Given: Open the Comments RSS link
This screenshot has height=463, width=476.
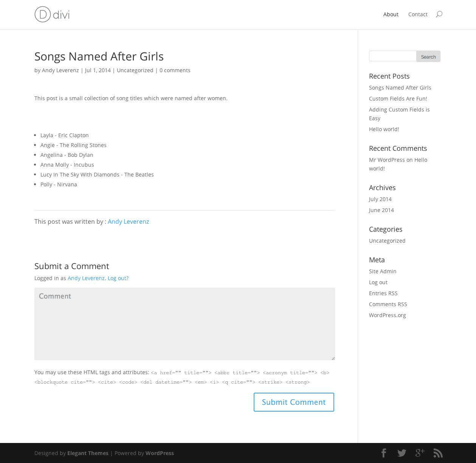Looking at the screenshot, I should click(x=388, y=304).
